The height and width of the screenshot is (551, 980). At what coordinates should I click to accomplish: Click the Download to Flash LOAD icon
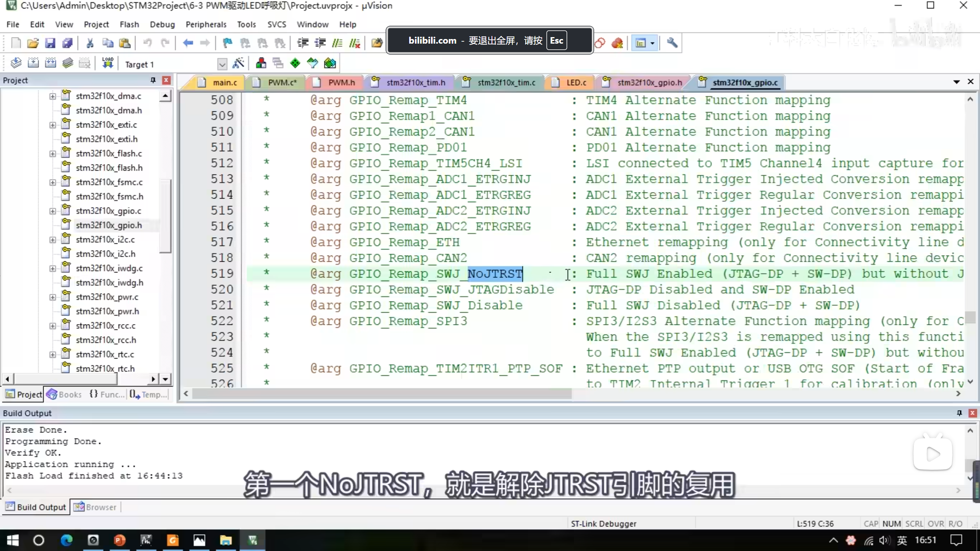coord(108,63)
